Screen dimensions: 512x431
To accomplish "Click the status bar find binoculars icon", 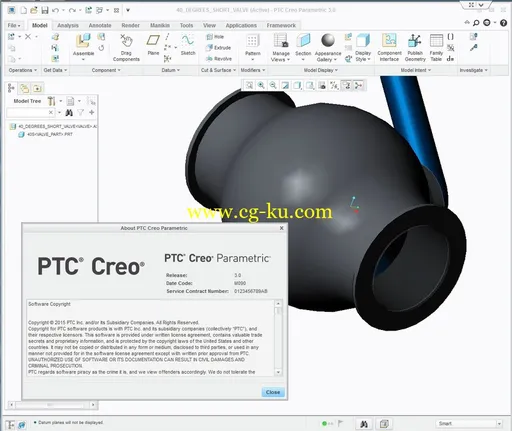I will coord(364,424).
